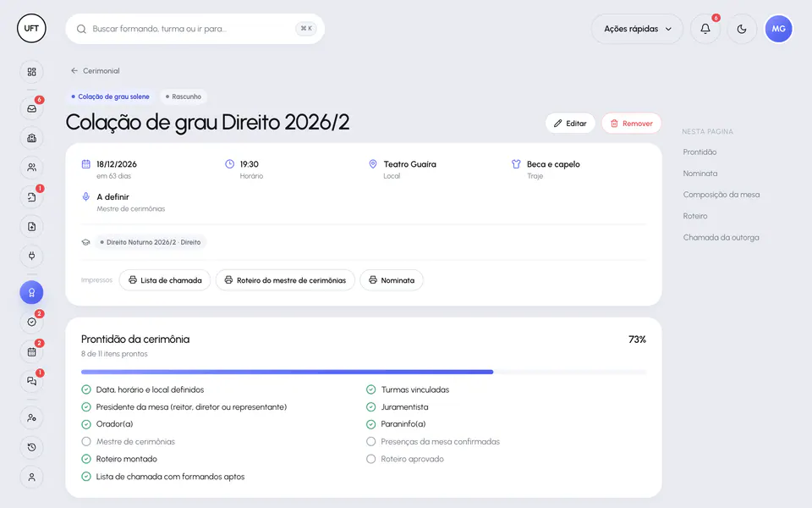Click the graduation cap icon by class chip
Image resolution: width=812 pixels, height=508 pixels.
pyautogui.click(x=86, y=242)
